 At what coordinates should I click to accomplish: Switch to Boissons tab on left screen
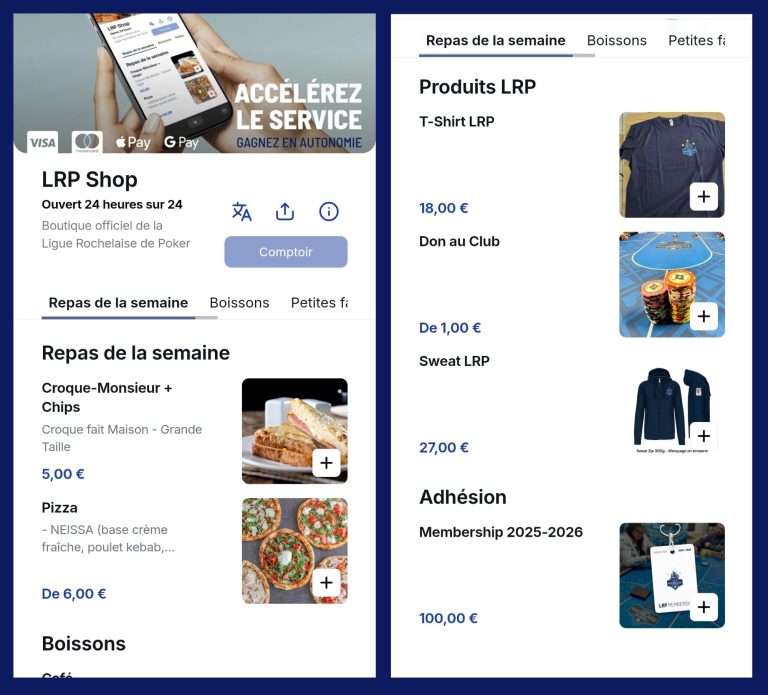click(x=240, y=303)
